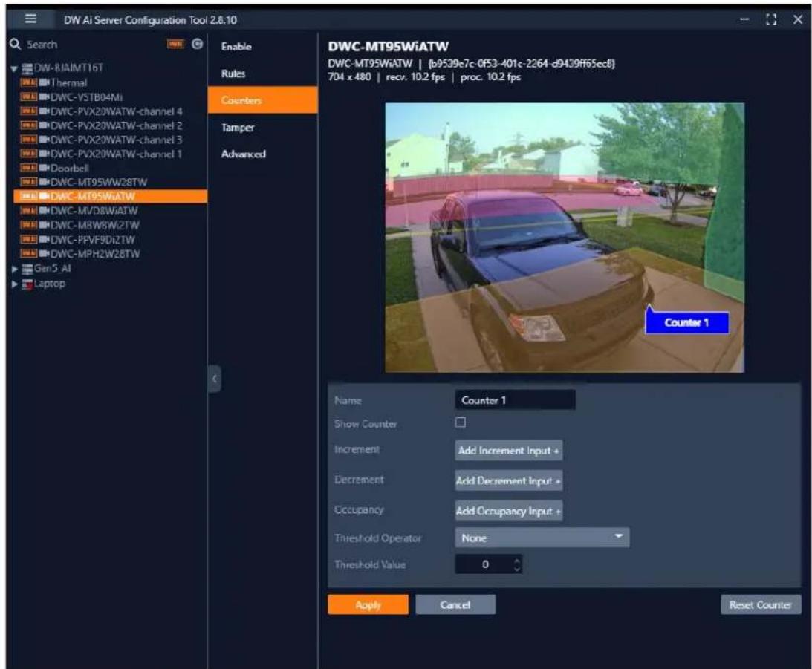Click DW AI badge of DWC-PVX20WATW-channel 1
The image size is (812, 669).
[28, 154]
